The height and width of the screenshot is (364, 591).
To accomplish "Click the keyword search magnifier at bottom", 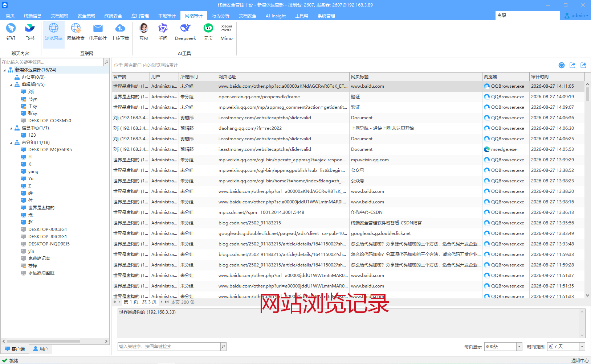I will [223, 347].
